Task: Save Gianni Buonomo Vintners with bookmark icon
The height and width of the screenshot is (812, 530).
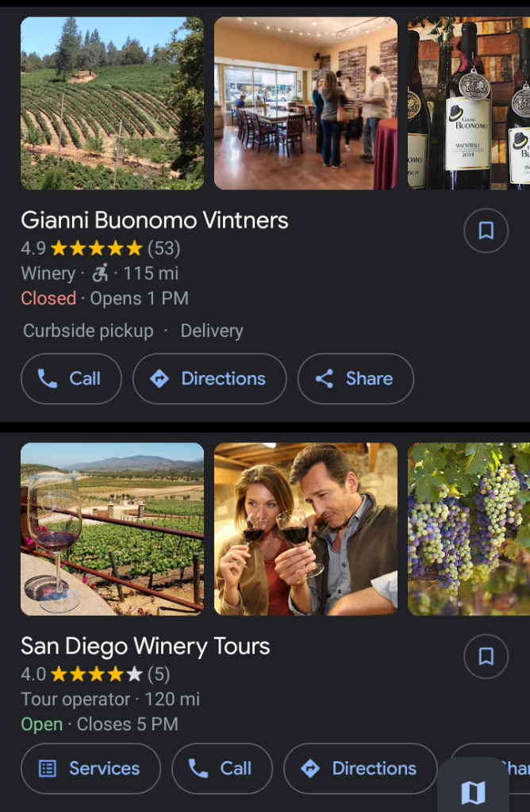Action: (486, 231)
